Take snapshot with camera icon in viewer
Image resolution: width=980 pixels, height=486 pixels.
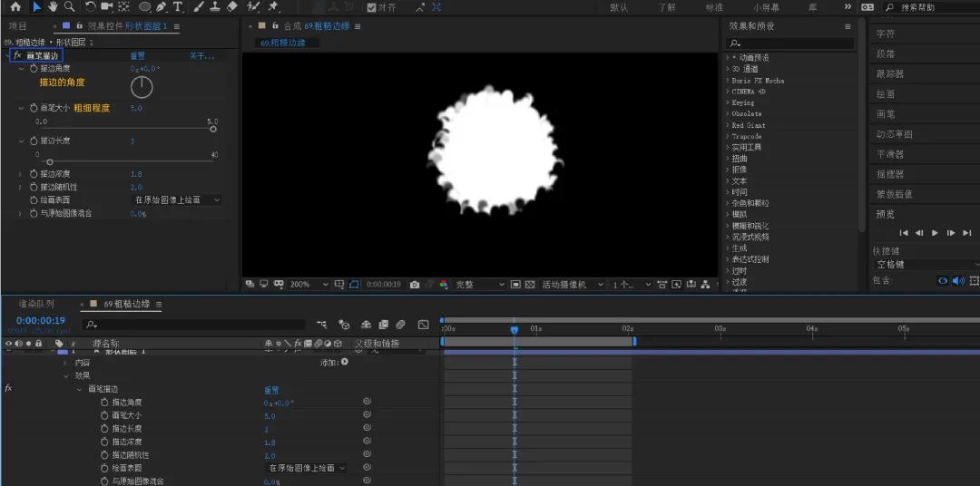coord(415,284)
